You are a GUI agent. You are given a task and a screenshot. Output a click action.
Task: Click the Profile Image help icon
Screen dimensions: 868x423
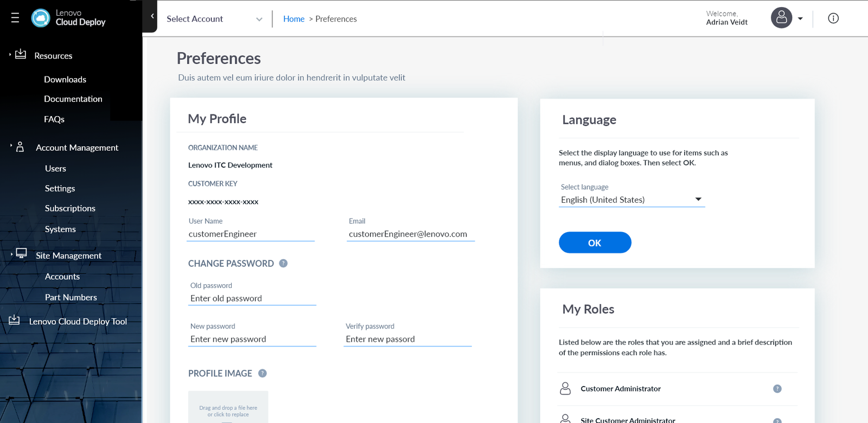point(263,373)
